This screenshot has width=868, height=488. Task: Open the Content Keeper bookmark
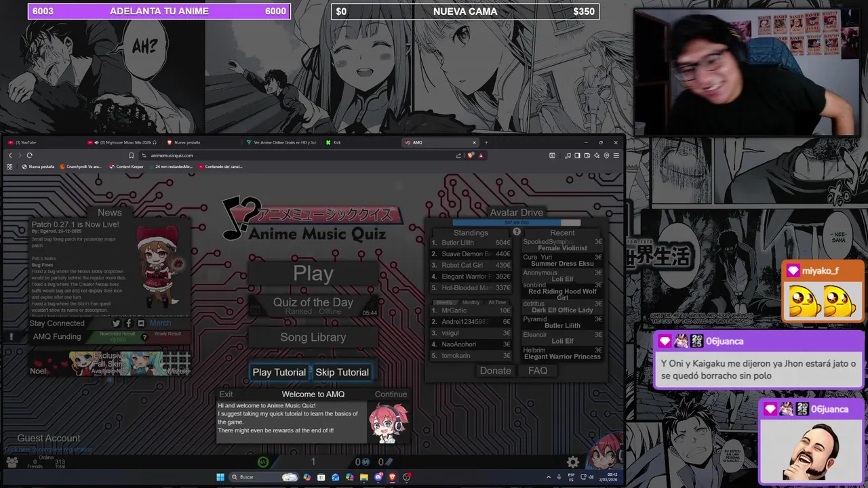tap(127, 167)
